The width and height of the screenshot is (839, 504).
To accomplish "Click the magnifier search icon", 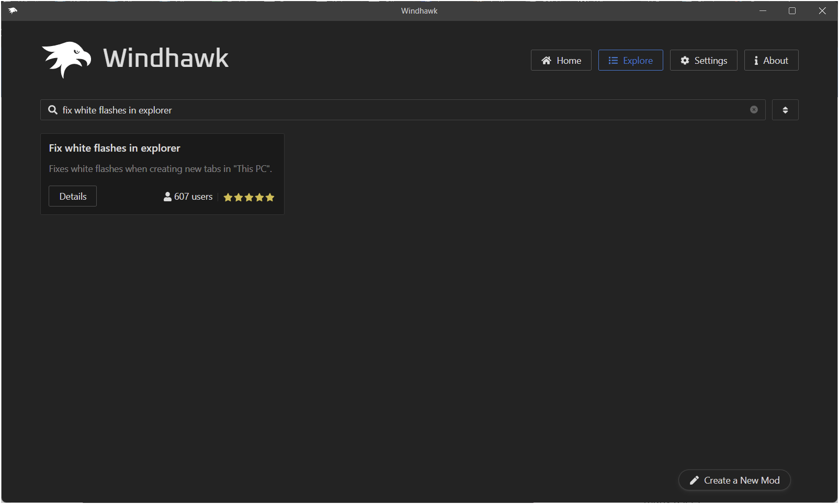I will 53,110.
